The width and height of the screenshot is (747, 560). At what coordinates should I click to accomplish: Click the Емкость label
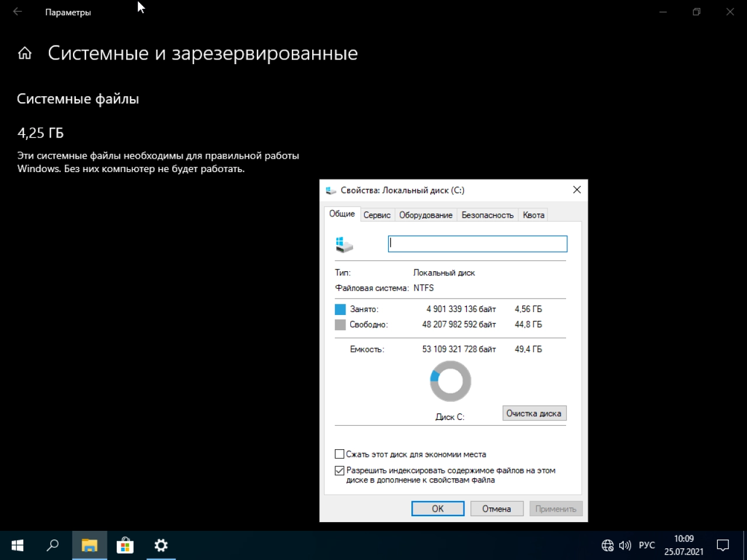click(367, 349)
